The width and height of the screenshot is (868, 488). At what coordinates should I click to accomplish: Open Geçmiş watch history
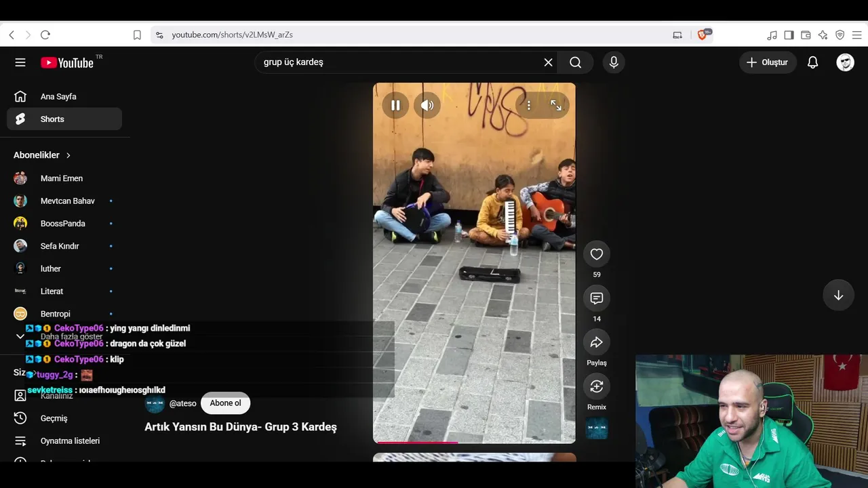tap(64, 418)
